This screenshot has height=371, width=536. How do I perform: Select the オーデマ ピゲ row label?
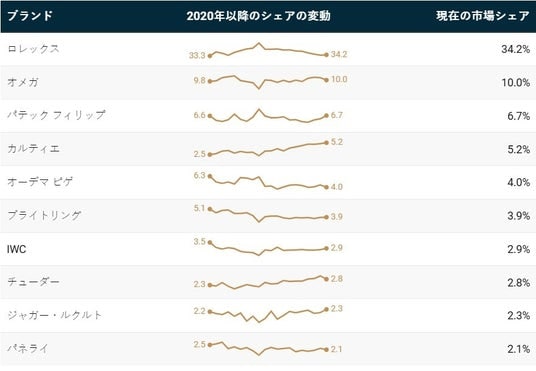tap(40, 182)
